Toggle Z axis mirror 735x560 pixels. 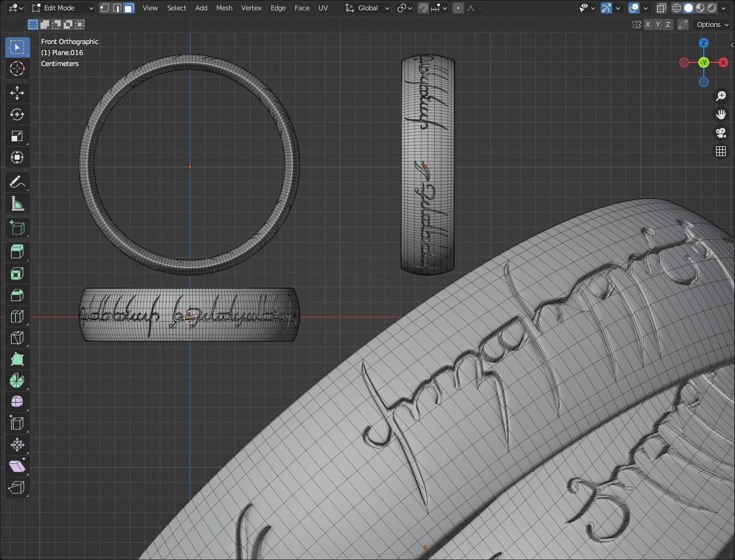click(x=668, y=24)
